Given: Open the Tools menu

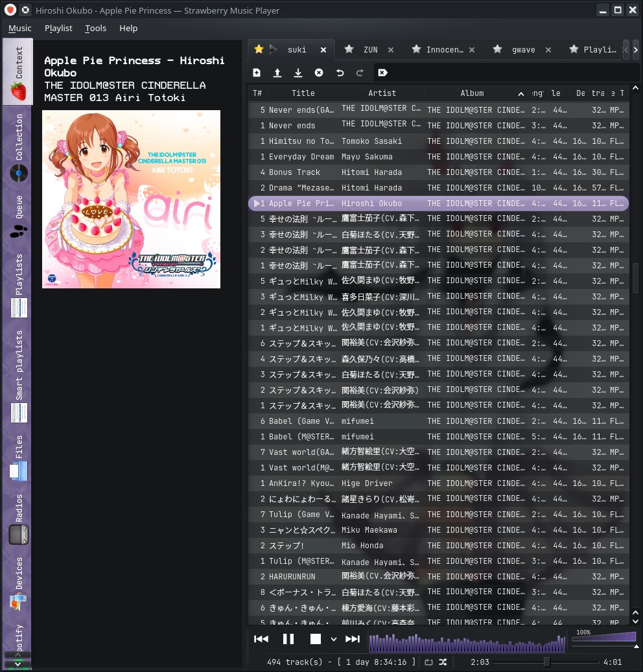Looking at the screenshot, I should coord(95,29).
